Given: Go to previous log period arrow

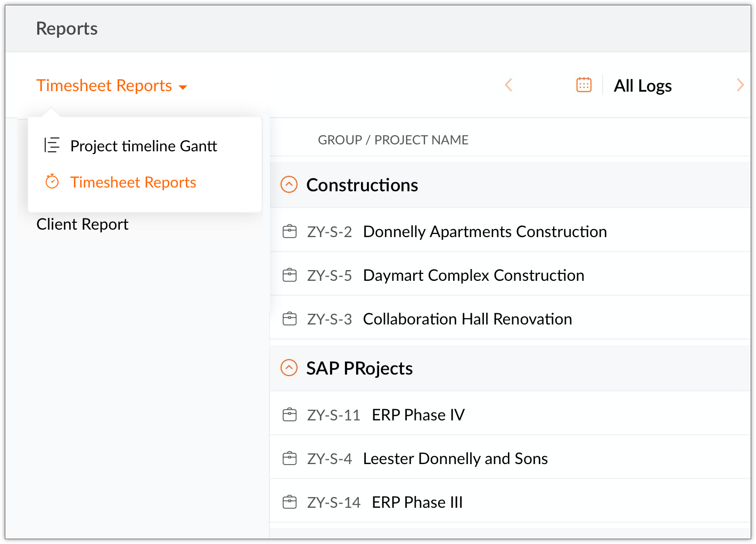Looking at the screenshot, I should [x=508, y=85].
